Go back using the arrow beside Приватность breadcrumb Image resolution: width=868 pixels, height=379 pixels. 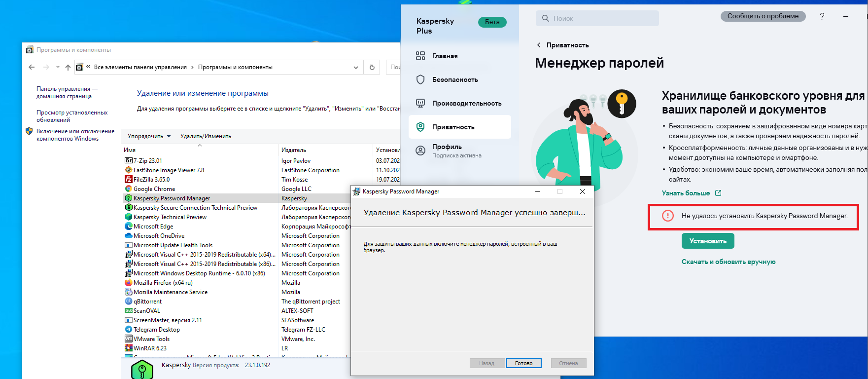pos(539,45)
